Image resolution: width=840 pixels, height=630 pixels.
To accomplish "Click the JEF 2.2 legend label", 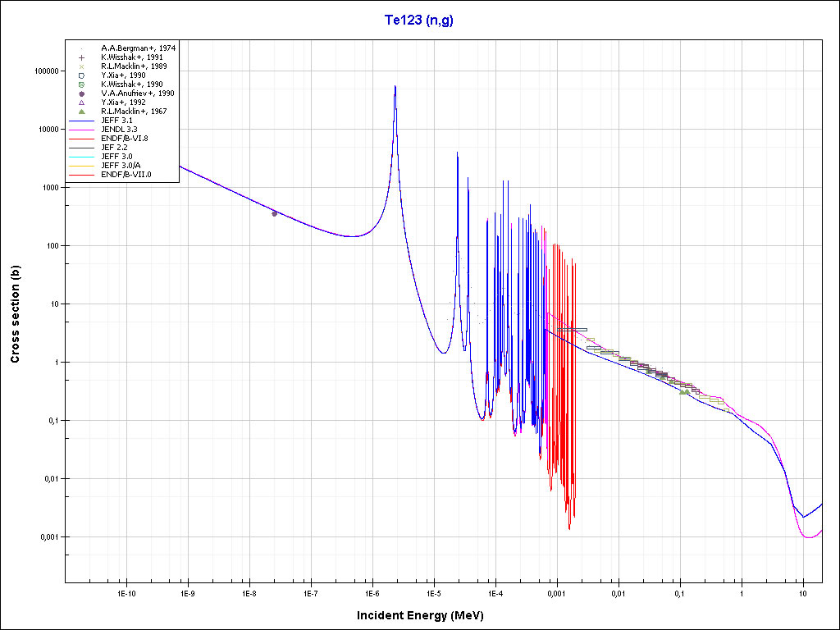I will 115,148.
